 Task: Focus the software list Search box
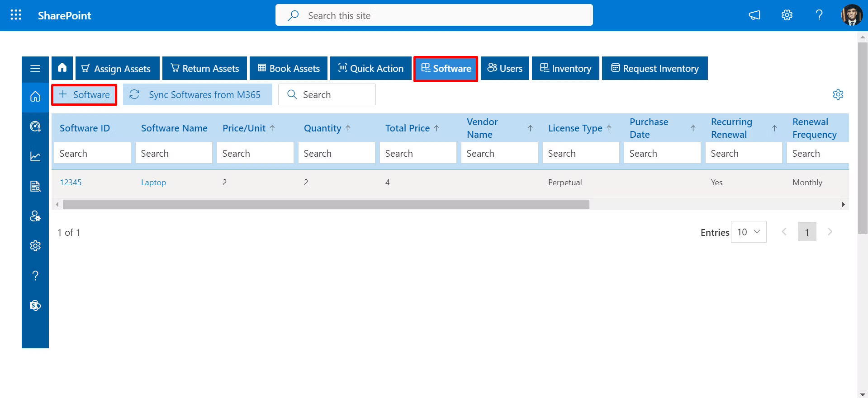[x=327, y=95]
